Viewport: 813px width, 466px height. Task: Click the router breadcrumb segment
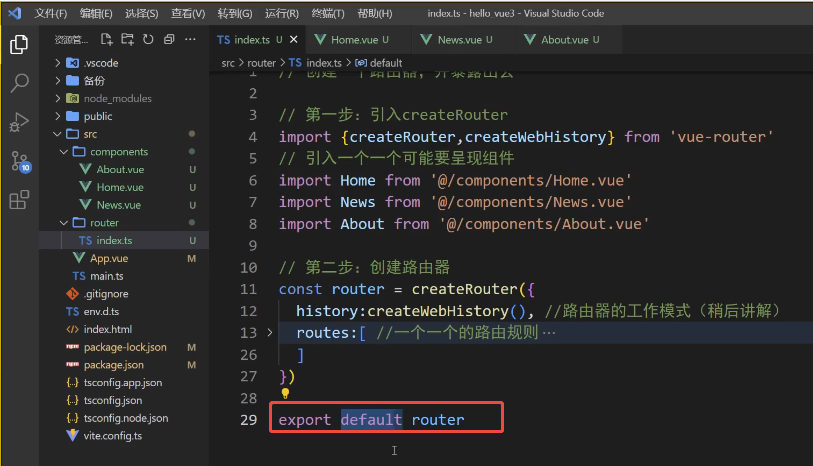click(261, 63)
